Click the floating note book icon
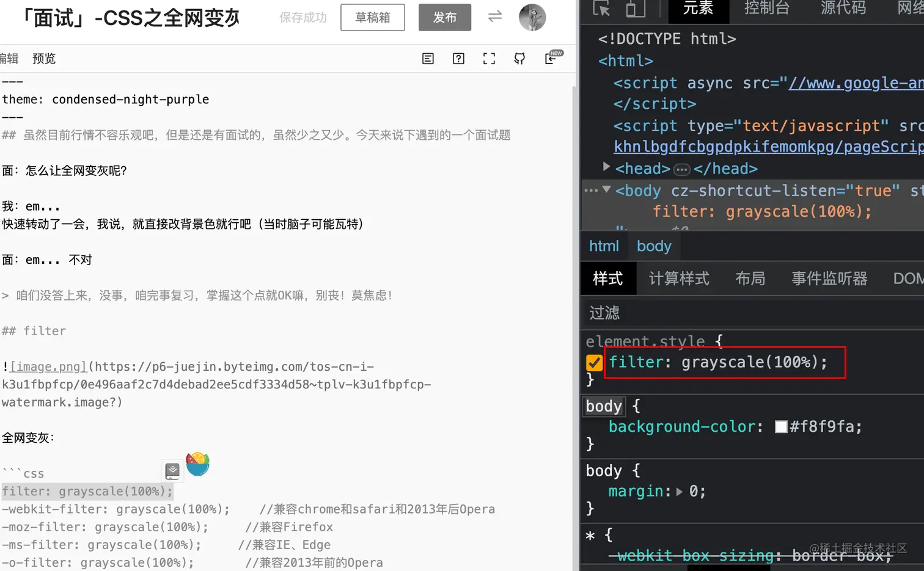 172,470
